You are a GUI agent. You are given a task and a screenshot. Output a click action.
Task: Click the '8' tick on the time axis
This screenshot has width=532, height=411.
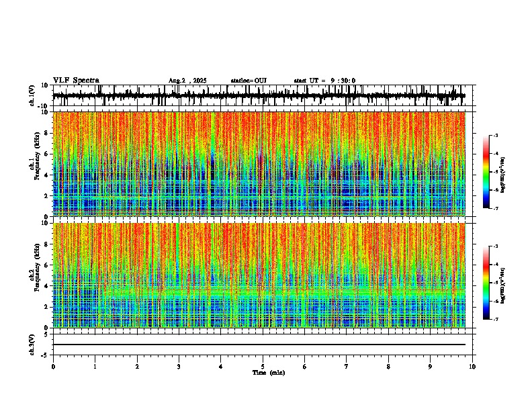(x=388, y=367)
